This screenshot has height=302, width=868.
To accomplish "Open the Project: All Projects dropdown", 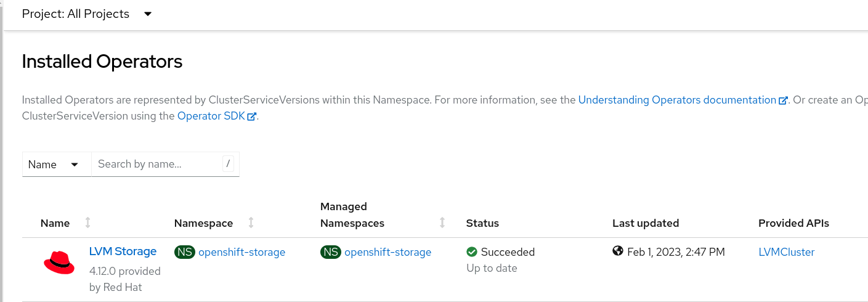I will click(x=87, y=14).
